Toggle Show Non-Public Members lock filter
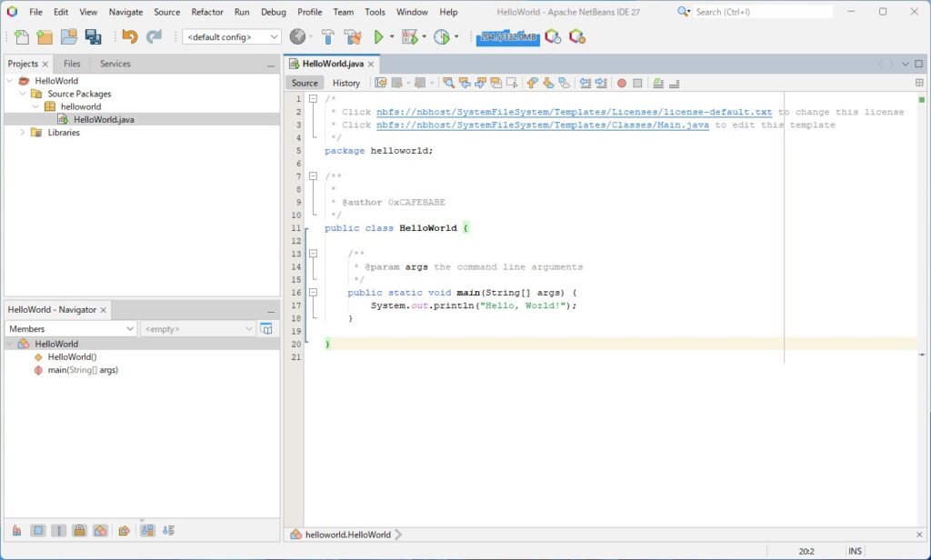 pyautogui.click(x=79, y=531)
